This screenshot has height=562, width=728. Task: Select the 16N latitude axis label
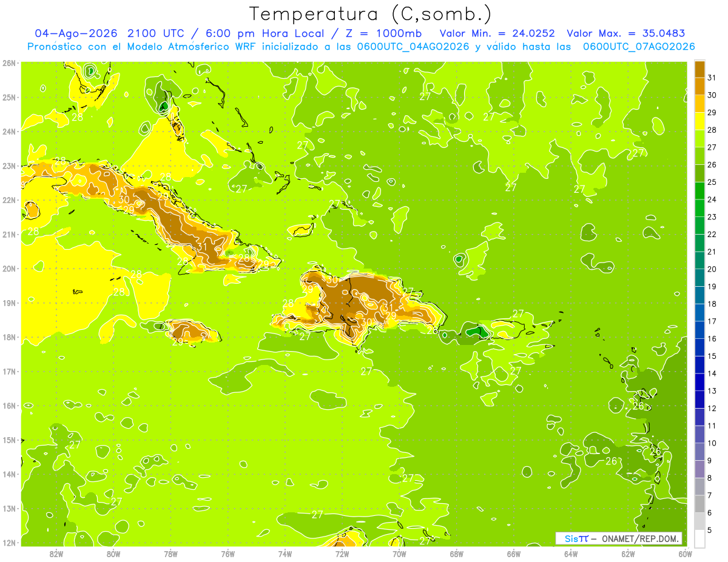[9, 406]
